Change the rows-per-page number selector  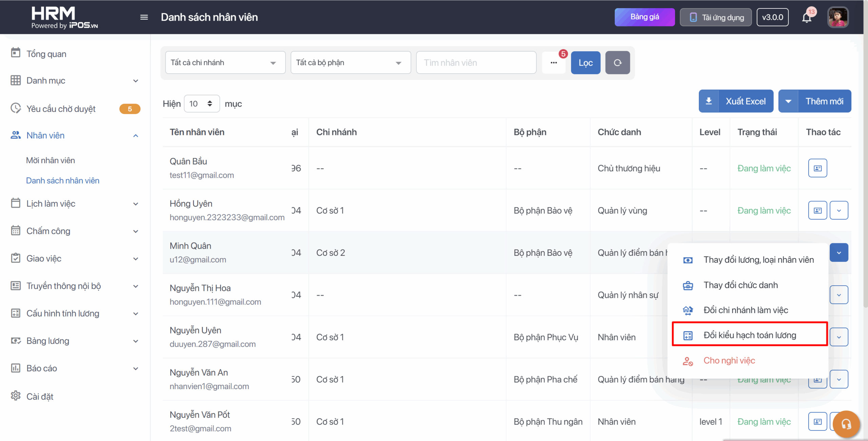tap(201, 104)
